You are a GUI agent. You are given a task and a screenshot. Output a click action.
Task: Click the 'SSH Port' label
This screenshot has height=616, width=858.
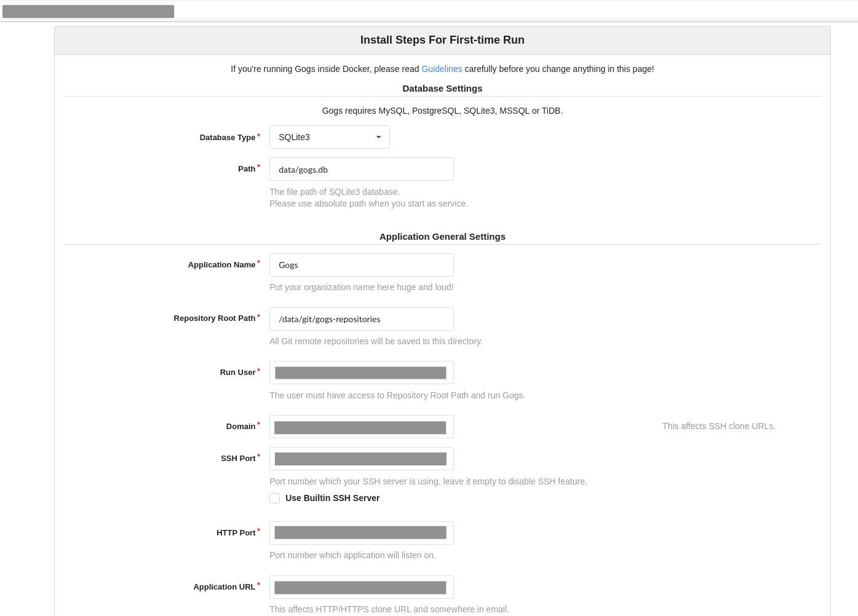238,459
